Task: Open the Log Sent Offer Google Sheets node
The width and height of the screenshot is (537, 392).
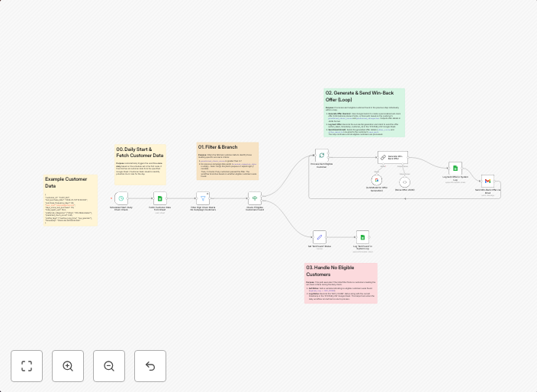Action: coord(455,168)
